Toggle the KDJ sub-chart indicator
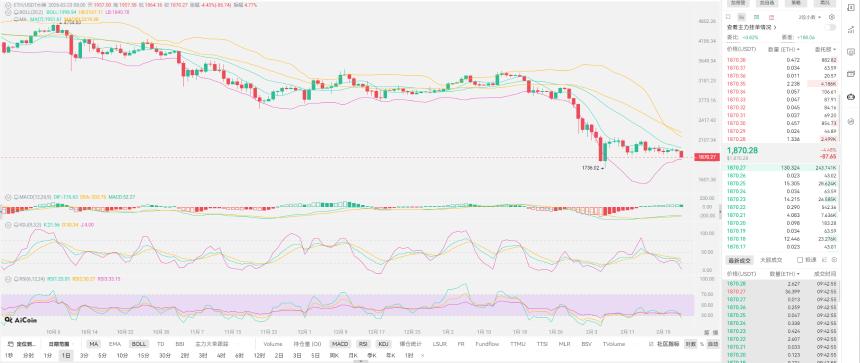 pos(383,344)
